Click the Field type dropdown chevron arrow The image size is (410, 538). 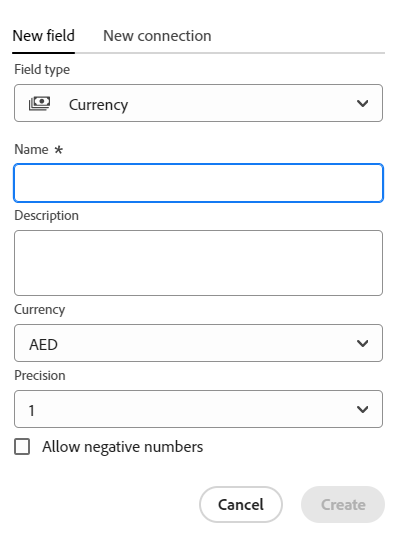point(362,103)
